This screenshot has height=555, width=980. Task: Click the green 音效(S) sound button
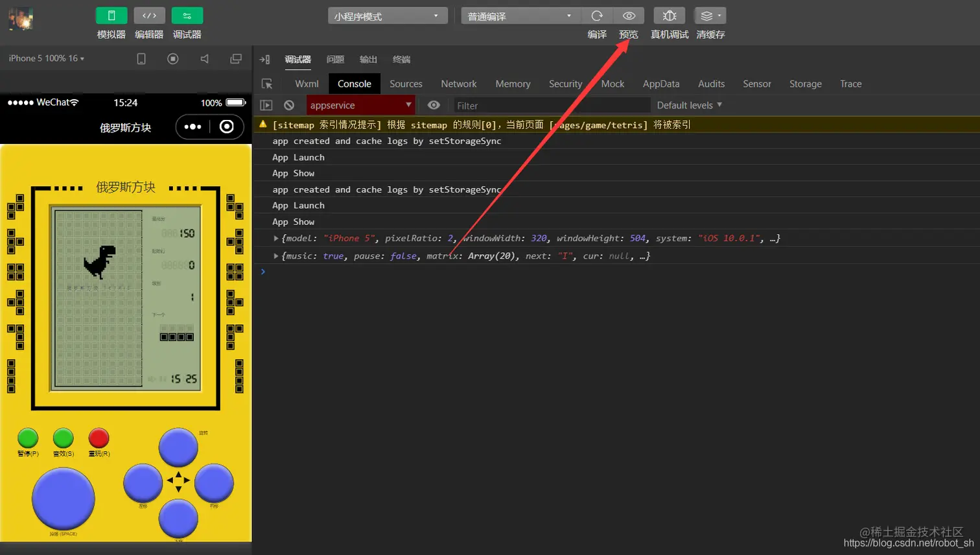point(64,438)
